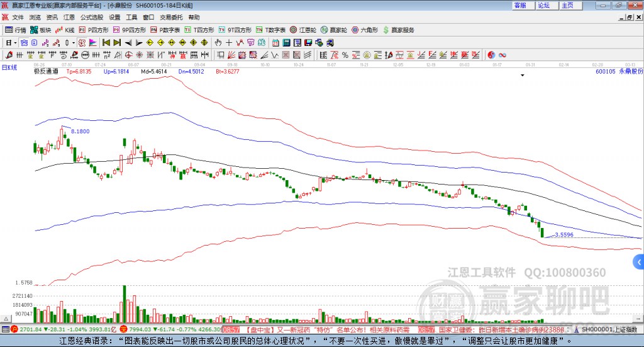The height and width of the screenshot is (347, 644).
Task: Click the 客服 customer service button
Action: pos(523,5)
